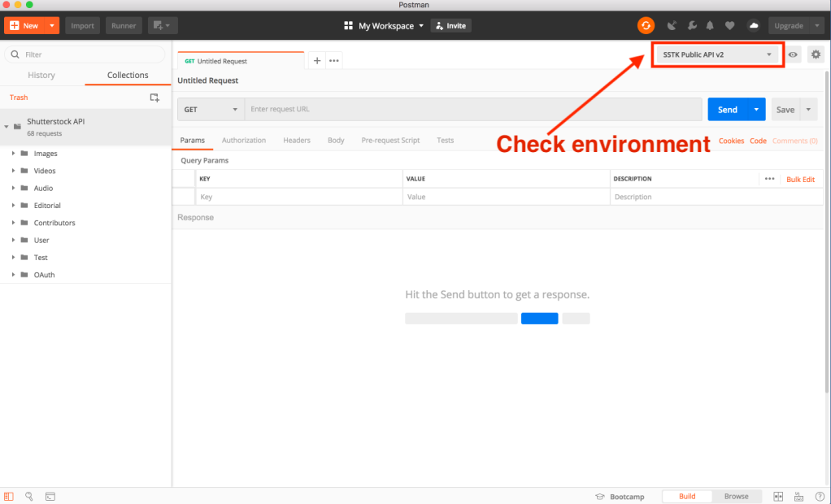Click the new window icon button

tap(162, 25)
